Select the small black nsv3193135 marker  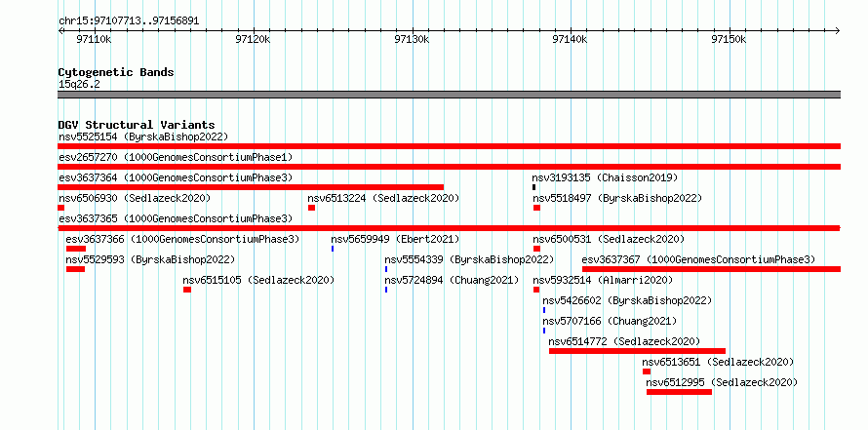tap(534, 187)
